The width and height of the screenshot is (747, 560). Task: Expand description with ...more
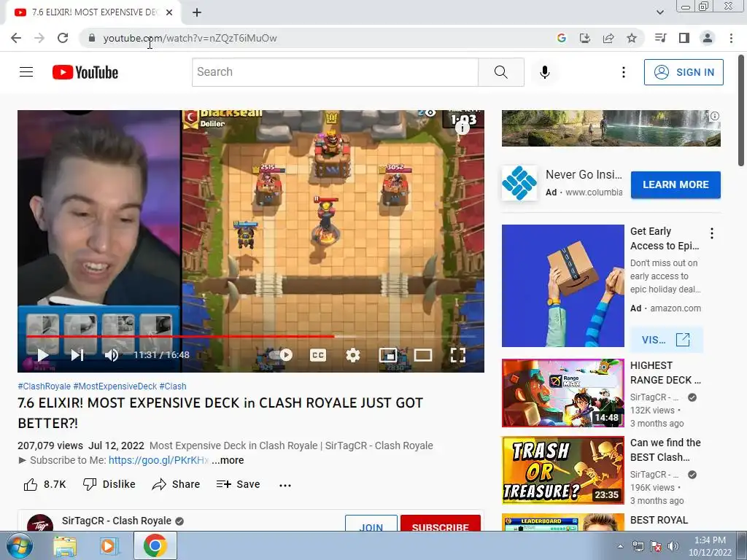(228, 461)
